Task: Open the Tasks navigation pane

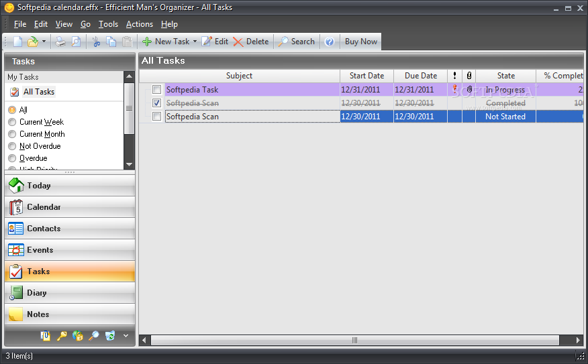Action: click(x=70, y=271)
